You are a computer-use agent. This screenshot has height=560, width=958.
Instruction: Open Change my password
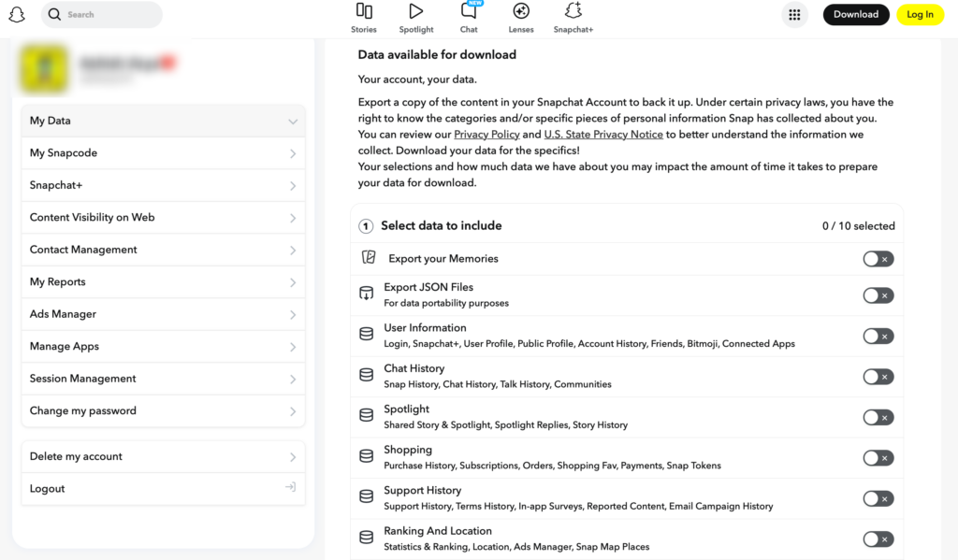point(163,411)
